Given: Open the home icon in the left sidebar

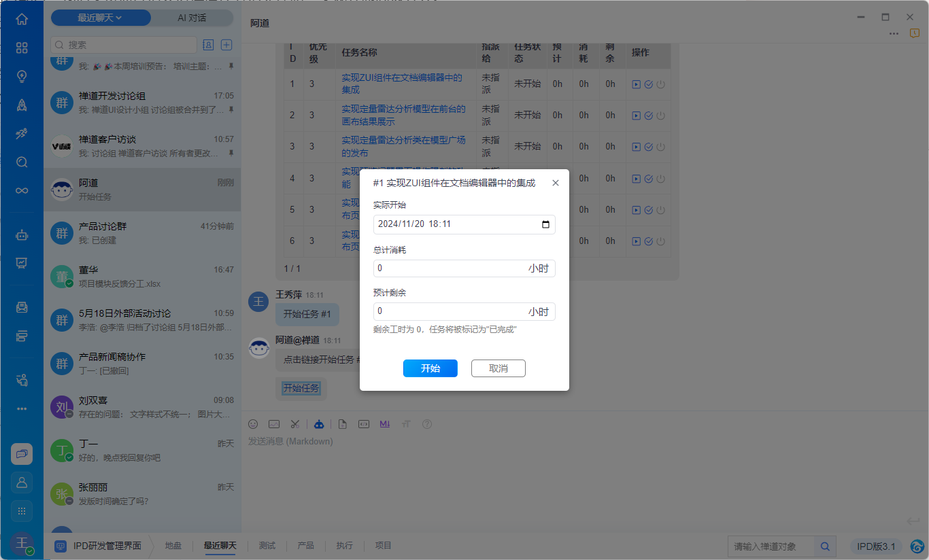Looking at the screenshot, I should point(22,19).
